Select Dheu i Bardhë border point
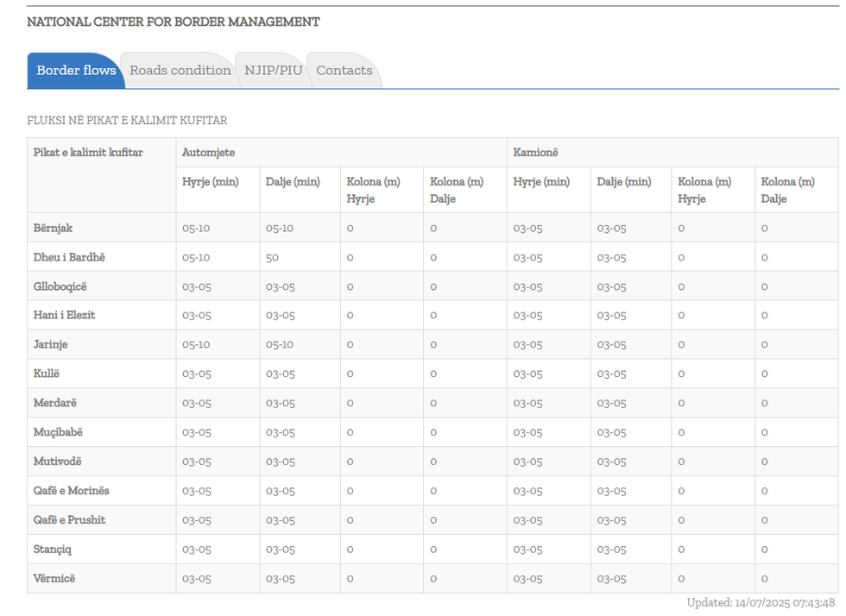 click(69, 257)
